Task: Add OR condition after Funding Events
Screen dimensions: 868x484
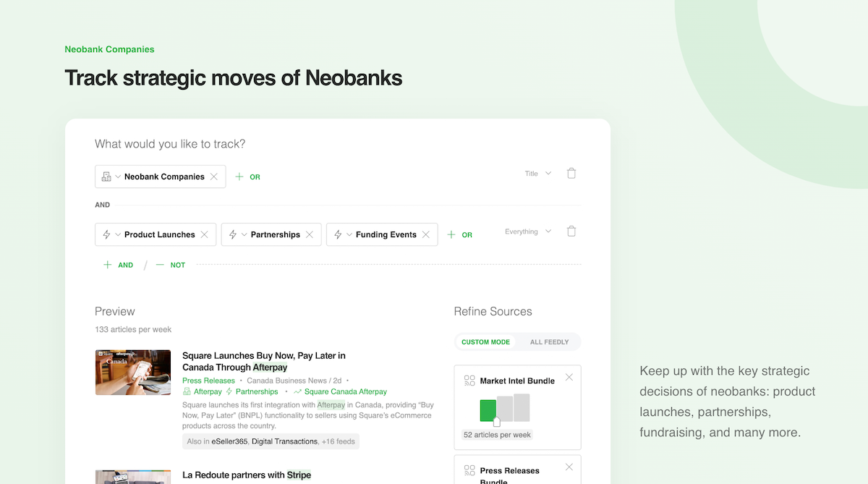Action: 459,235
